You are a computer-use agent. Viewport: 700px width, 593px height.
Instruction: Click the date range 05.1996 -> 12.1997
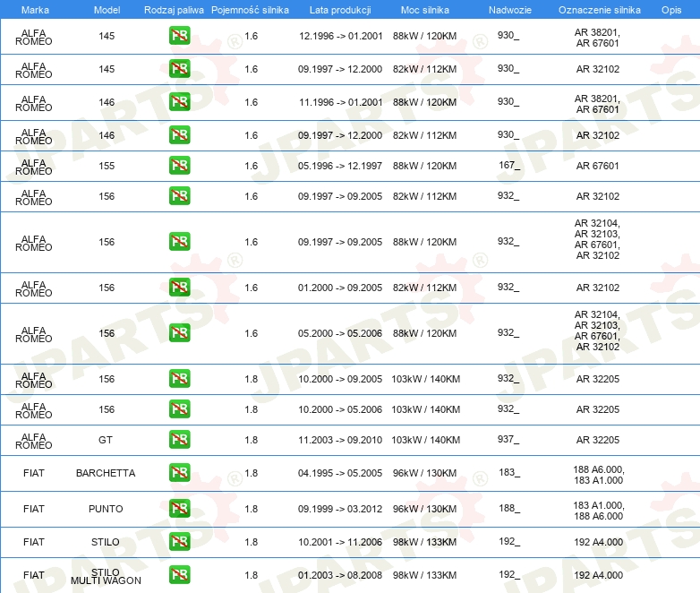(340, 166)
